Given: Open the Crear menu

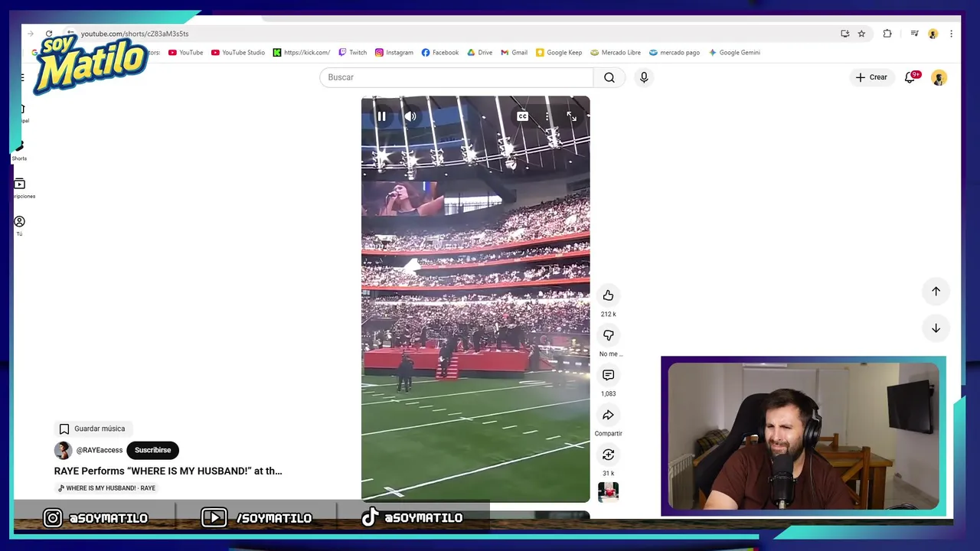Looking at the screenshot, I should coord(871,77).
